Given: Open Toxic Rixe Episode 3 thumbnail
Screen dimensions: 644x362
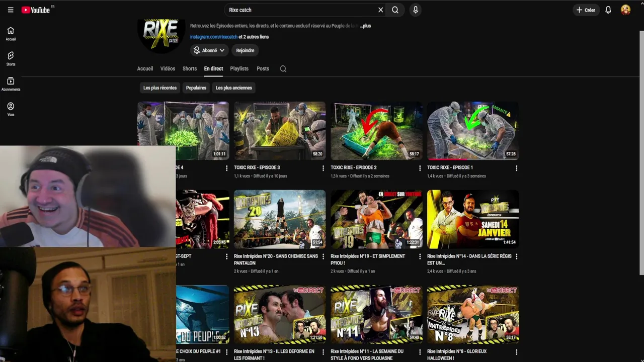Looking at the screenshot, I should tap(280, 131).
